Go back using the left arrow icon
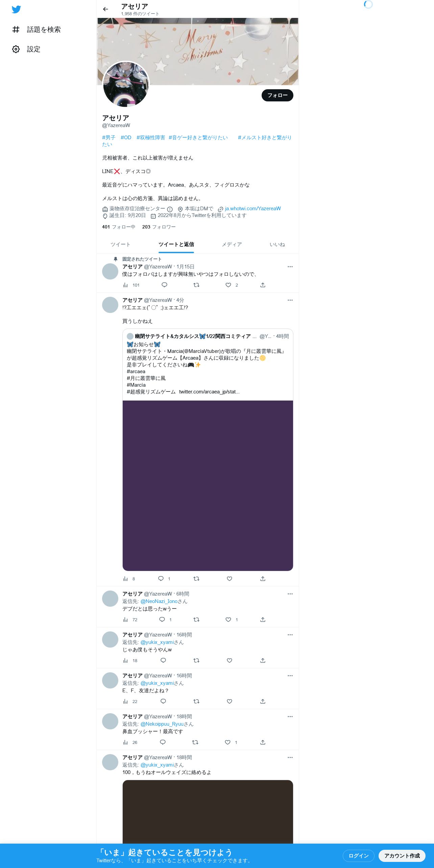The width and height of the screenshot is (434, 868). click(105, 9)
